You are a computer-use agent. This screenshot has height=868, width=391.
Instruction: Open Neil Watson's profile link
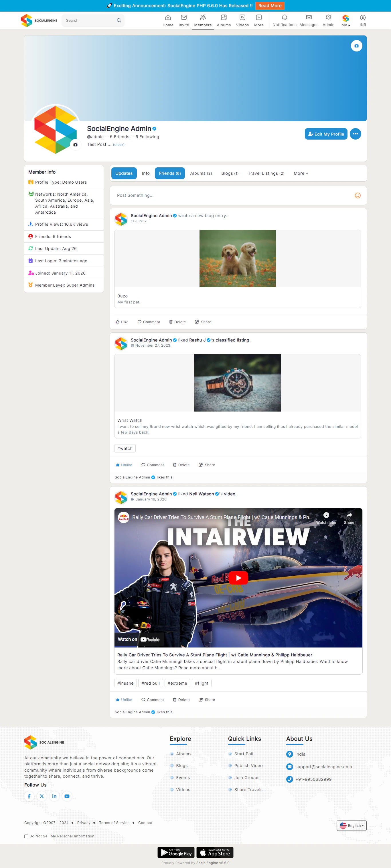(202, 494)
